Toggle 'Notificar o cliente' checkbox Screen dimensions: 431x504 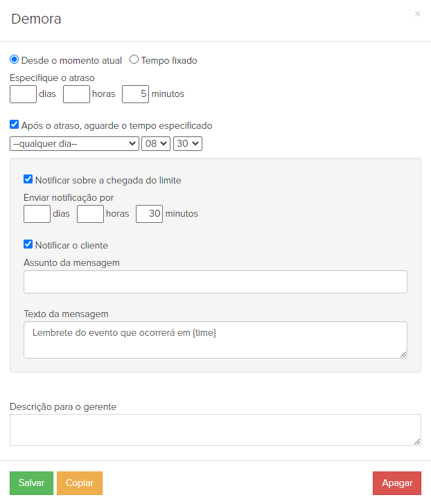pos(28,244)
